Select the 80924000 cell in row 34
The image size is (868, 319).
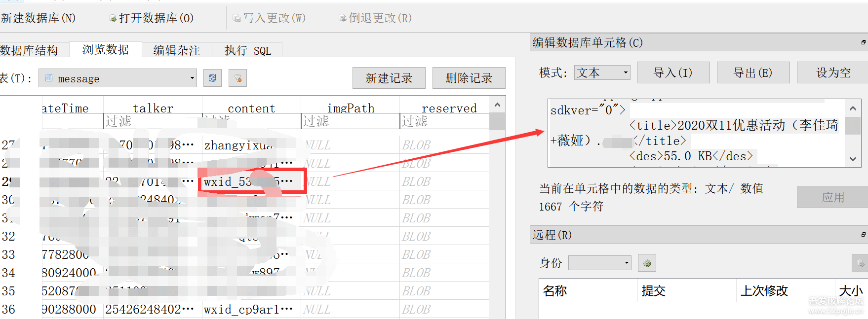[x=73, y=273]
